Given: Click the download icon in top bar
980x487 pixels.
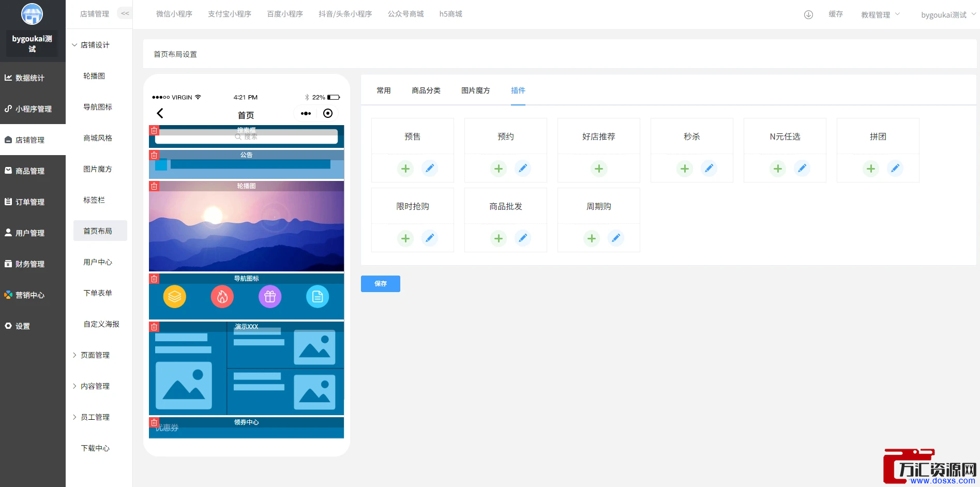Looking at the screenshot, I should click(808, 14).
